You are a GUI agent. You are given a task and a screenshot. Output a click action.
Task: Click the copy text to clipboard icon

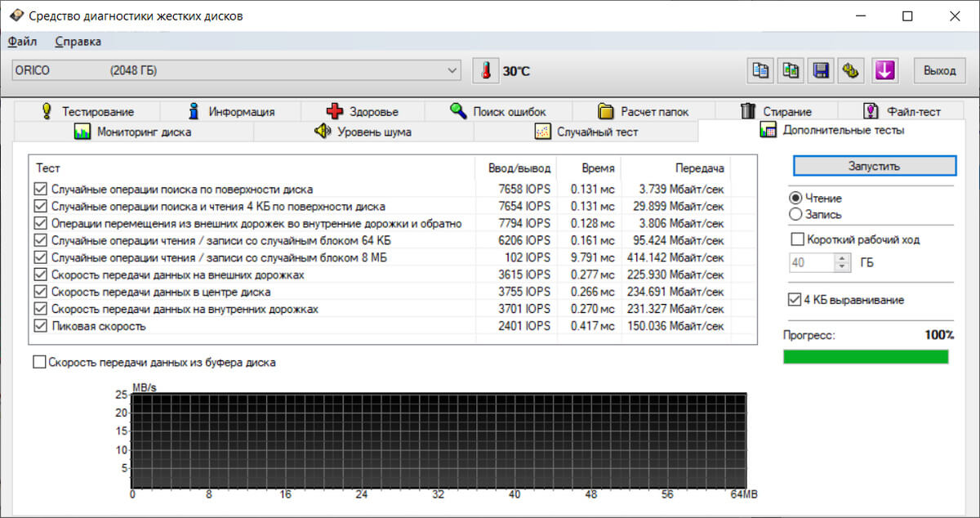760,71
